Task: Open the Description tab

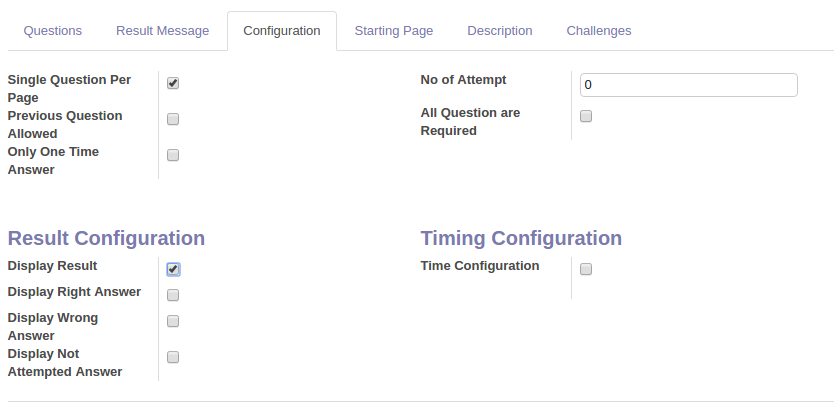Action: click(500, 31)
